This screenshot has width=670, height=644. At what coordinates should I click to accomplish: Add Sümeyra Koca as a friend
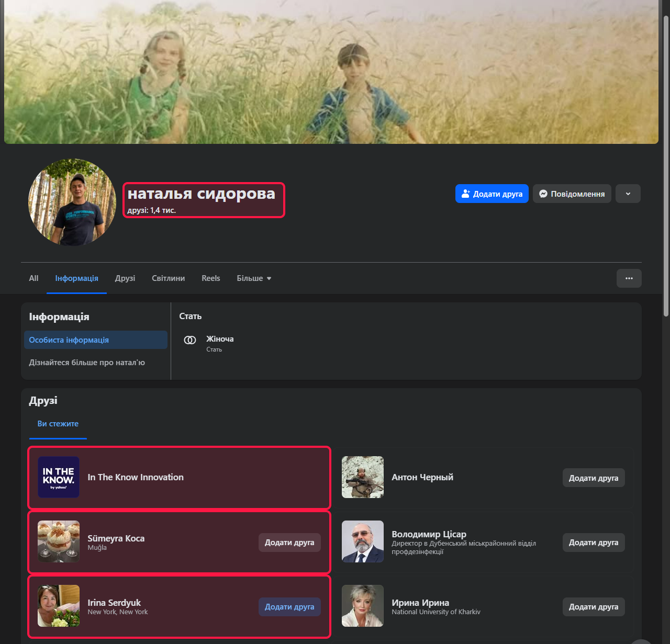pos(289,543)
